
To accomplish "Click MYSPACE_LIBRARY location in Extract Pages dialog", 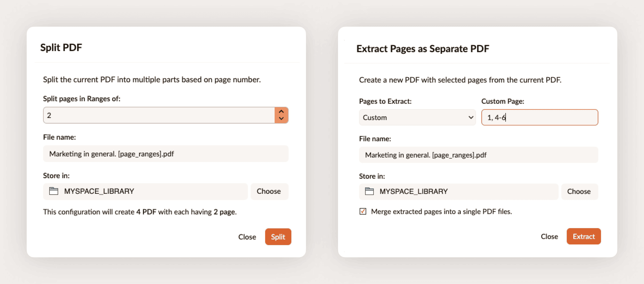I will point(413,191).
